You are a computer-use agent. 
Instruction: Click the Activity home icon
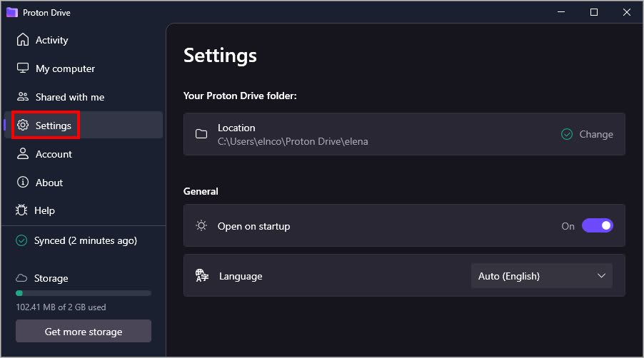tap(23, 40)
